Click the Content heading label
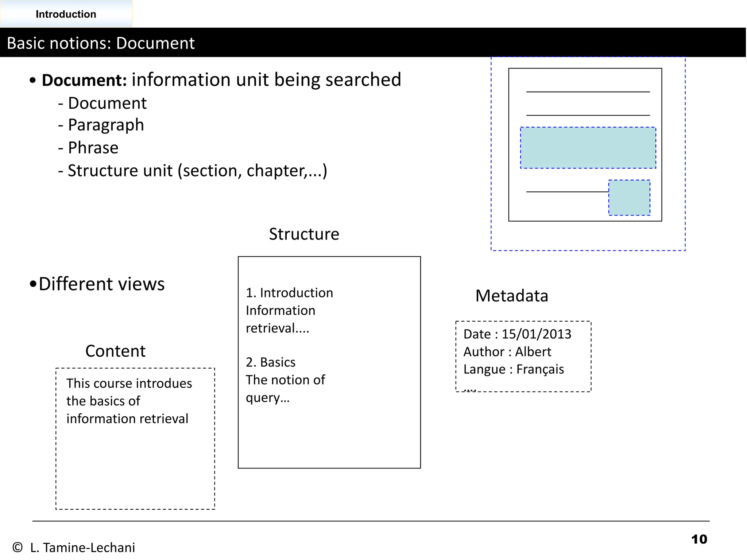This screenshot has height=560, width=747. (115, 351)
